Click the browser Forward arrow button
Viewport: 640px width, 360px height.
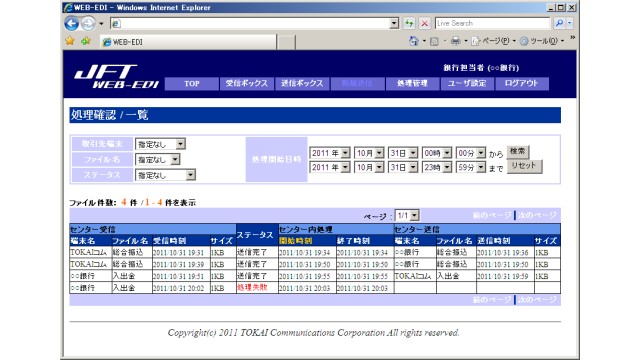click(87, 23)
